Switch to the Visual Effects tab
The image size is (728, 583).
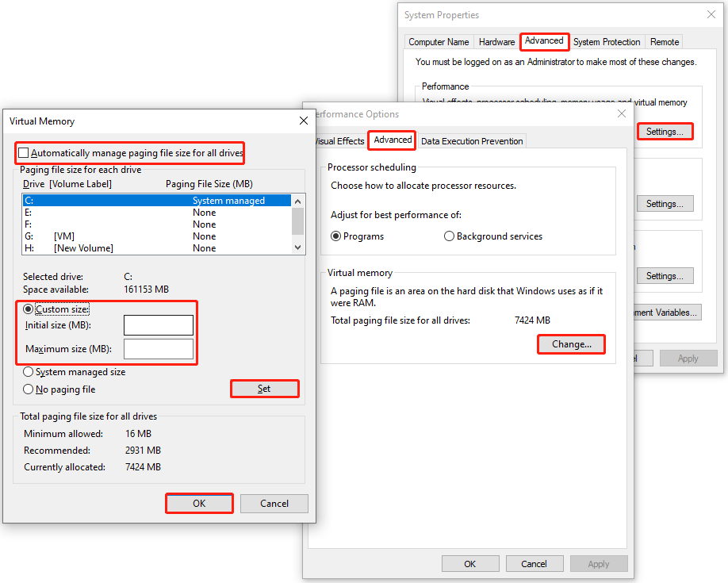[339, 140]
